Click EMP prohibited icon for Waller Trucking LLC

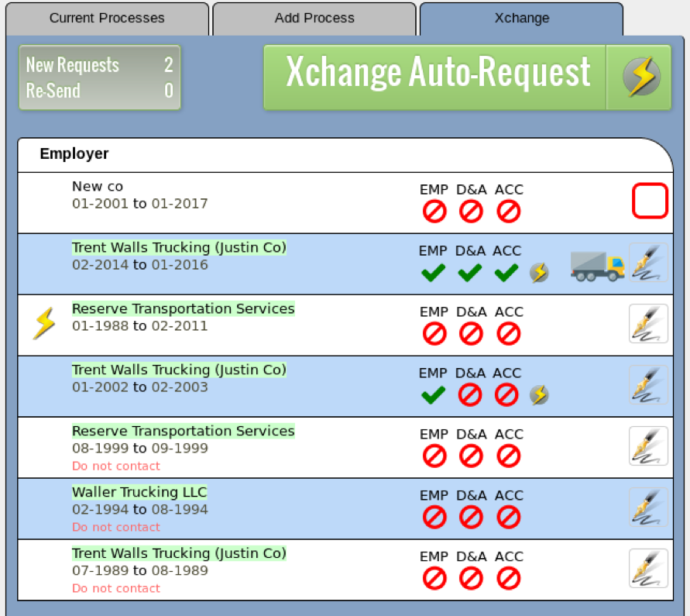(434, 518)
